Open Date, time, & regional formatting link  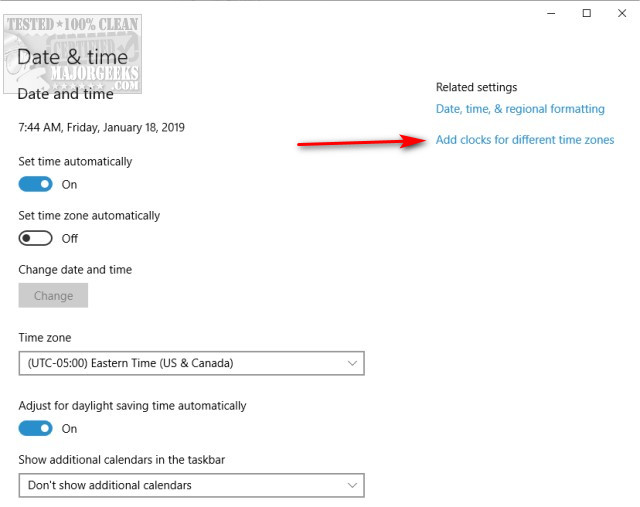coord(520,109)
